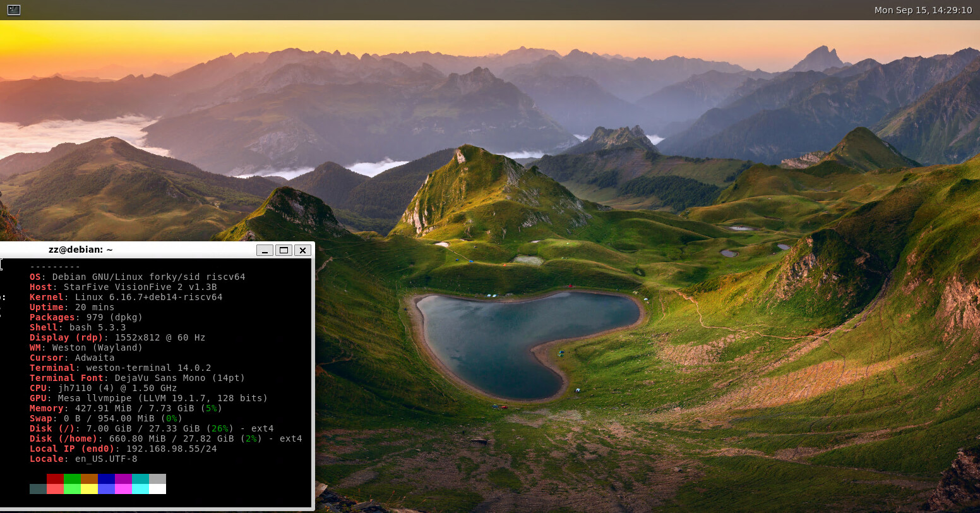Close the zz@debian terminal window
Image resolution: width=980 pixels, height=513 pixels.
pos(302,250)
